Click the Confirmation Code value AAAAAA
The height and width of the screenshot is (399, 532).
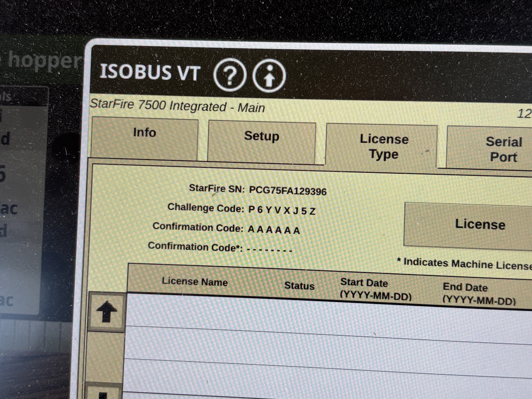pos(274,230)
